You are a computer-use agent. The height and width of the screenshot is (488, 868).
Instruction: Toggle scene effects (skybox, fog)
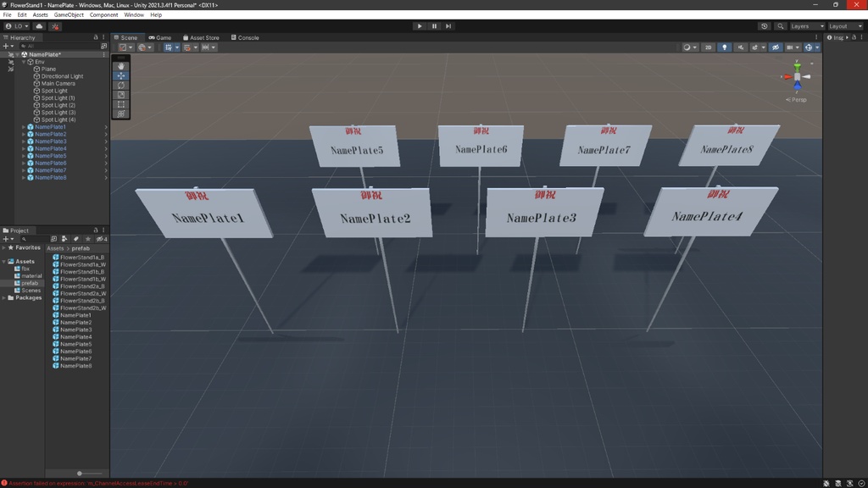pos(754,47)
